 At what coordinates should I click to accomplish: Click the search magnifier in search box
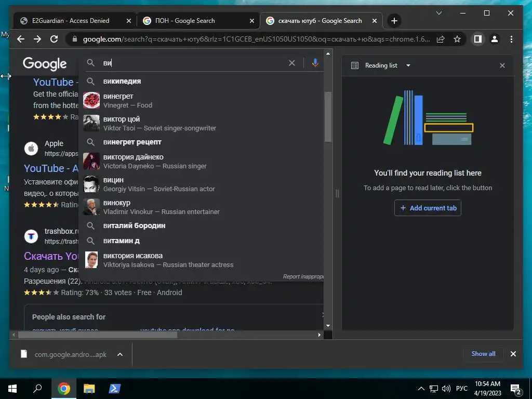click(90, 63)
